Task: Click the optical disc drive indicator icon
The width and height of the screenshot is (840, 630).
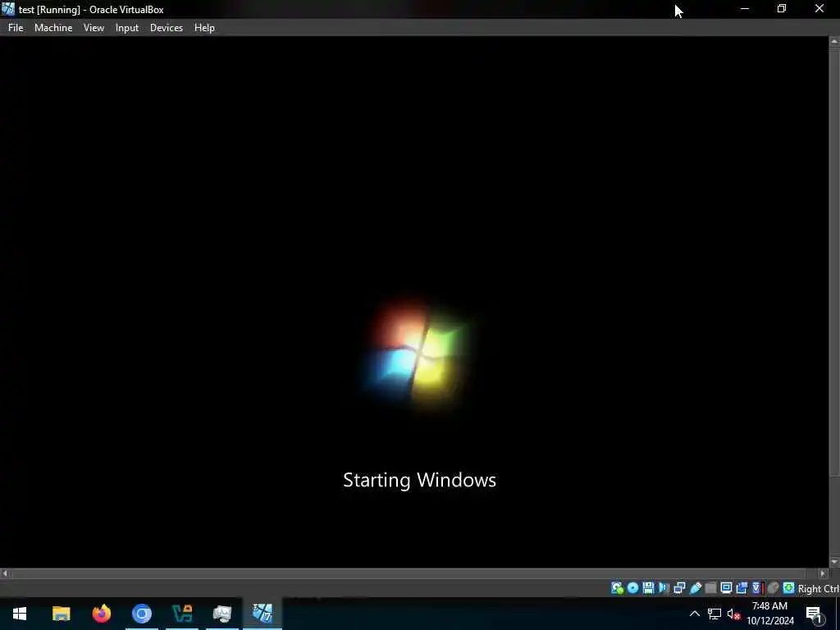Action: 632,588
